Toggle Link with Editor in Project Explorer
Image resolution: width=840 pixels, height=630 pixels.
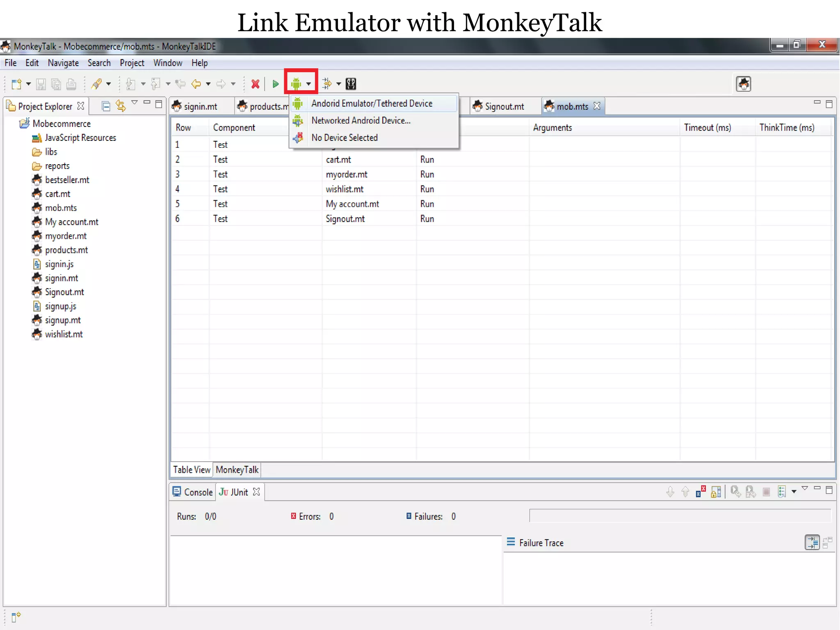[x=121, y=106]
